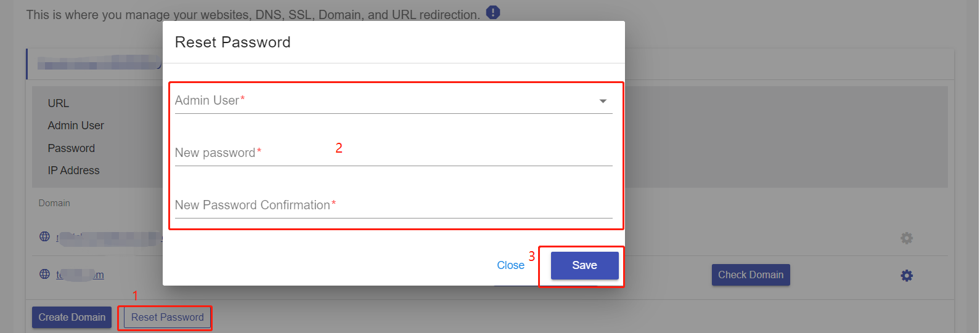Open the blurred first domain link
980x333 pixels.
[x=108, y=238]
